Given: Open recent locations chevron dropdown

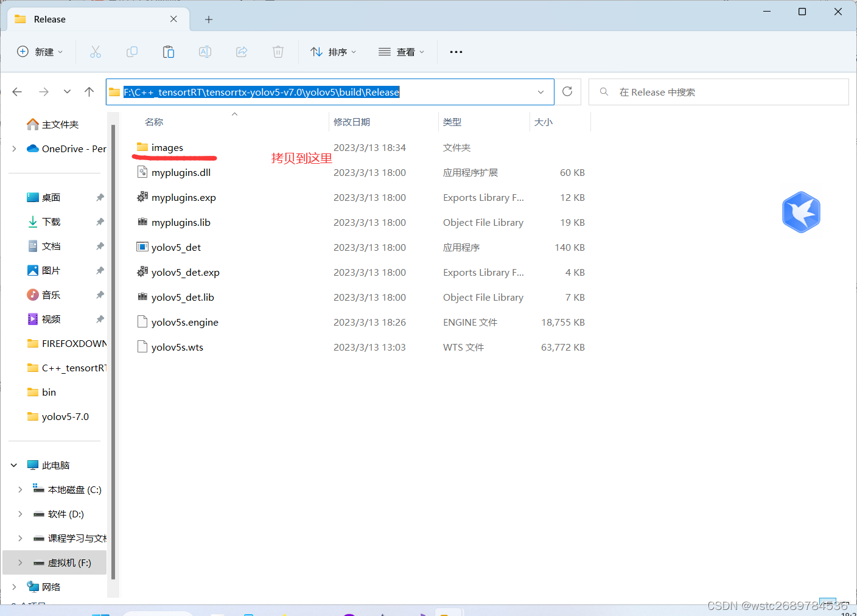Looking at the screenshot, I should [x=67, y=92].
